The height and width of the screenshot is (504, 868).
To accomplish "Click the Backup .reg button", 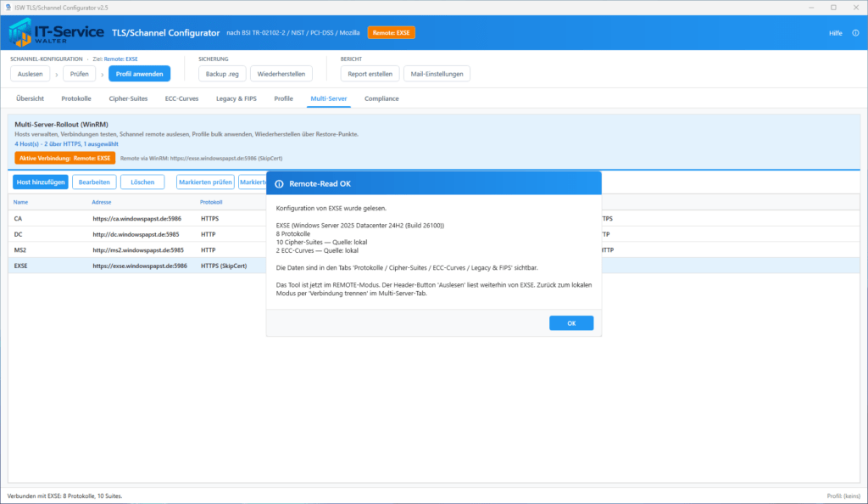I will click(222, 74).
